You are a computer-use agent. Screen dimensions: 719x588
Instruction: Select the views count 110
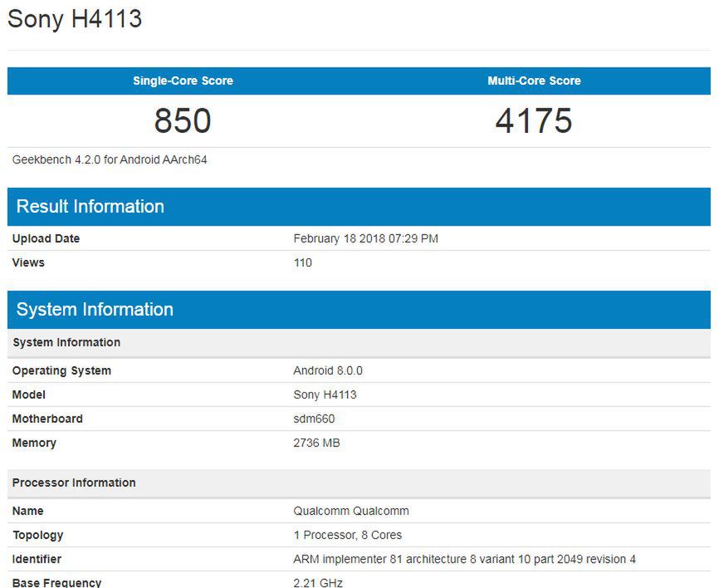point(303,262)
